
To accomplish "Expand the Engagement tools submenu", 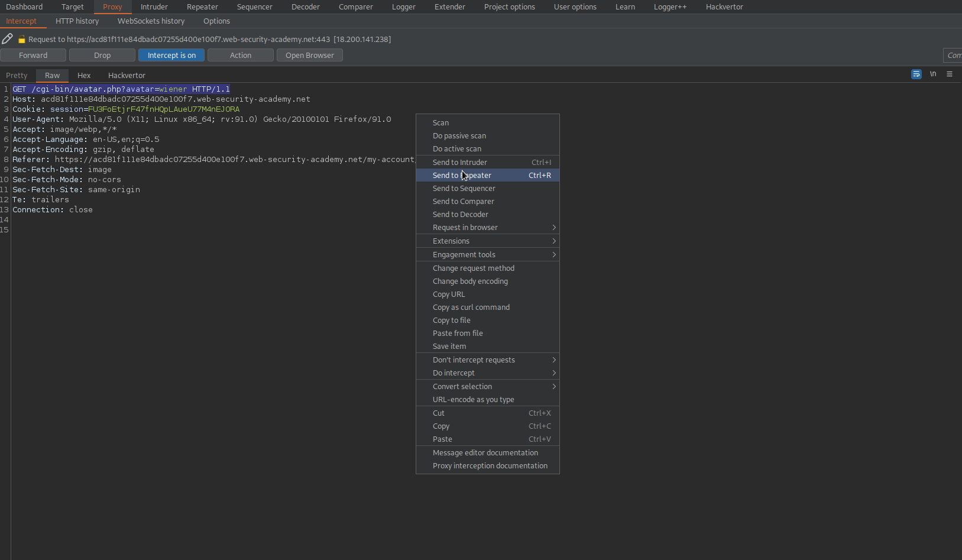I will tap(488, 254).
